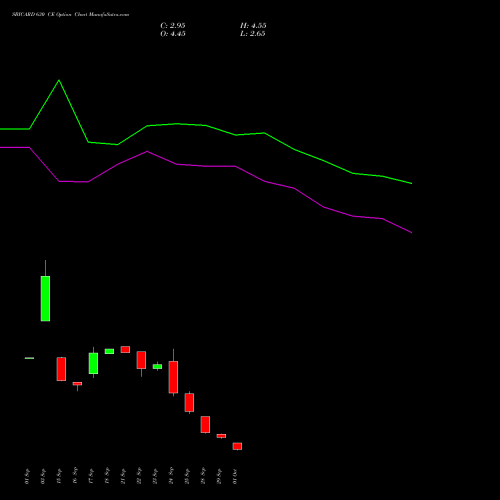
Task: Click the 23 Sep date axis label
Action: (155, 476)
